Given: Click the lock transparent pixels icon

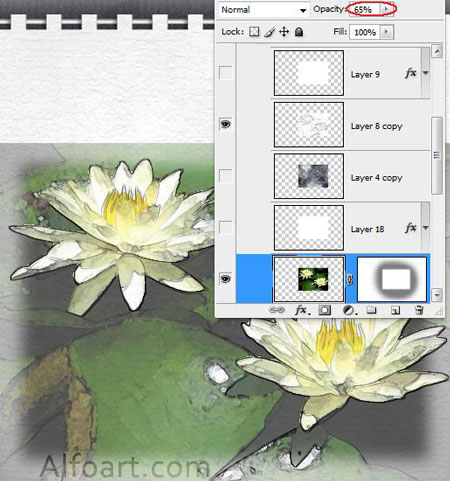Looking at the screenshot, I should (254, 32).
